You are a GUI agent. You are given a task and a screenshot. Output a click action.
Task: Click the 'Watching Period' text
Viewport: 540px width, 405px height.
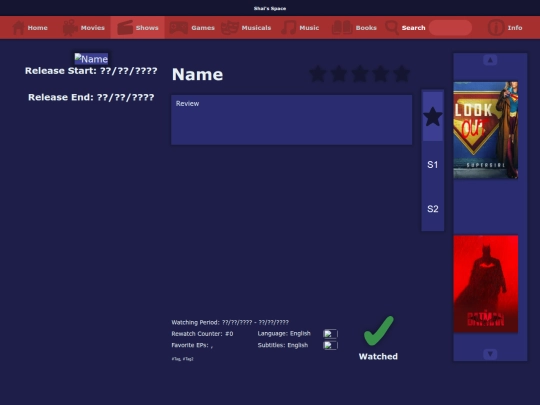pyautogui.click(x=230, y=322)
